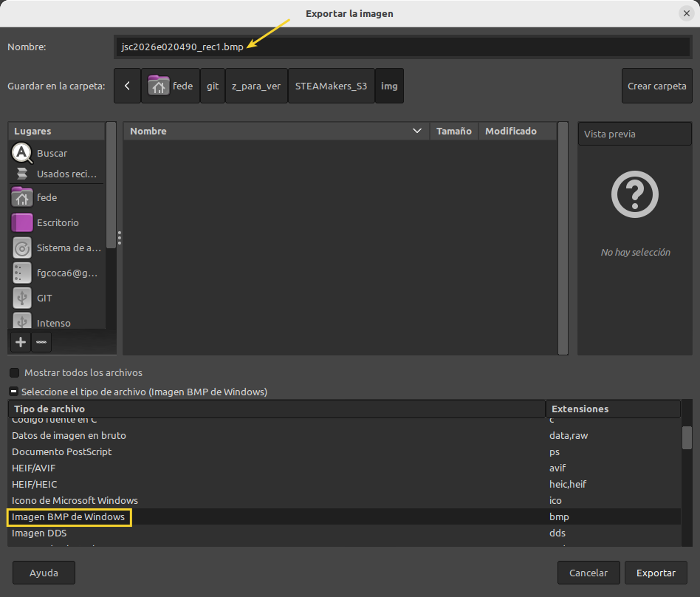Viewport: 700px width, 597px height.
Task: Click the file type list vertical scrollbar
Action: 687,437
